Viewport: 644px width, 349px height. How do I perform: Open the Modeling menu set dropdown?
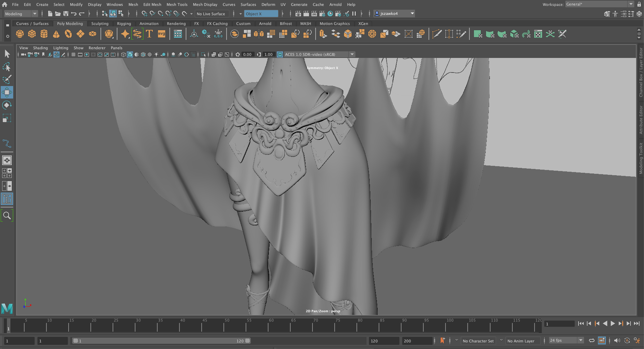[21, 14]
